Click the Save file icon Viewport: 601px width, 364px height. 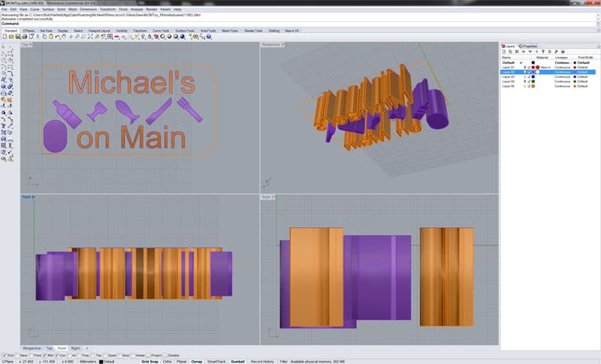(17, 36)
